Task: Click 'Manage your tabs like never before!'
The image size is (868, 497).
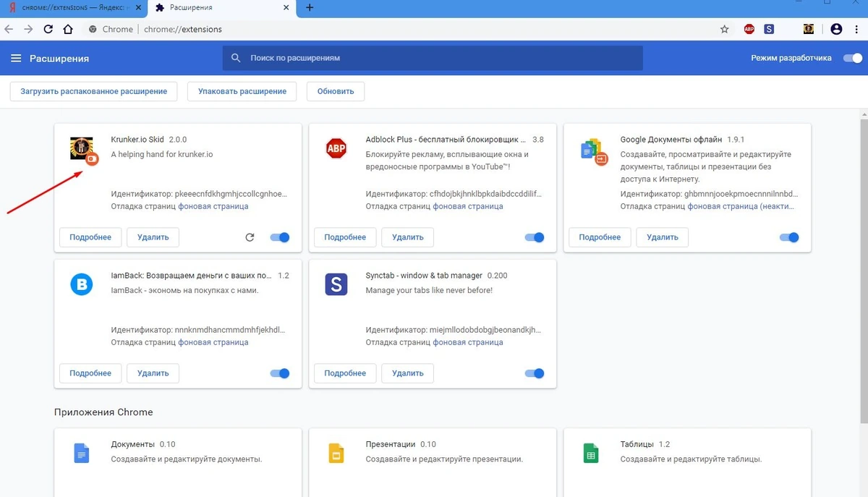Action: pos(429,290)
